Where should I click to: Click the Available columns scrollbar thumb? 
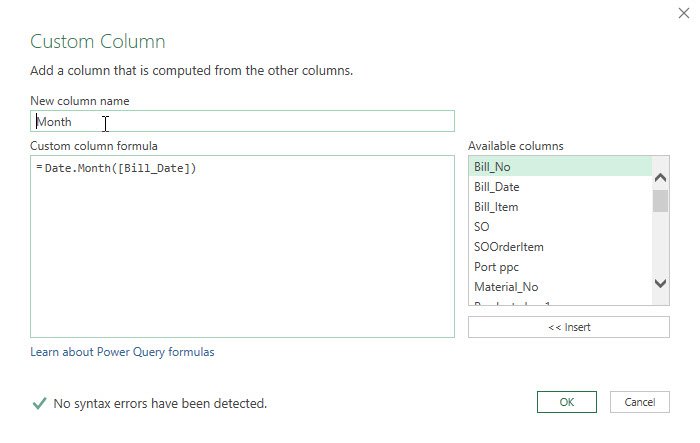(660, 201)
